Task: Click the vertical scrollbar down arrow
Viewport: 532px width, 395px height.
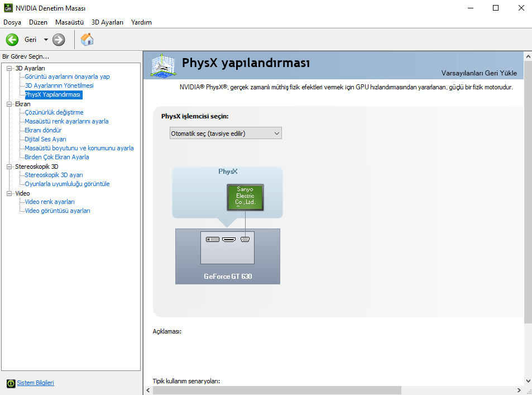Action: pos(528,381)
